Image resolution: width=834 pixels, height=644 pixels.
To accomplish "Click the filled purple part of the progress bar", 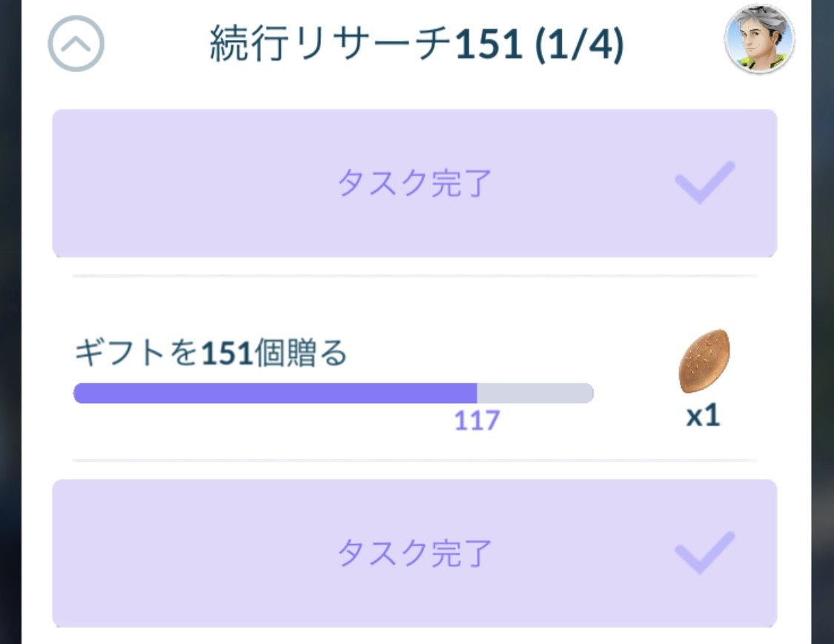I will (274, 394).
